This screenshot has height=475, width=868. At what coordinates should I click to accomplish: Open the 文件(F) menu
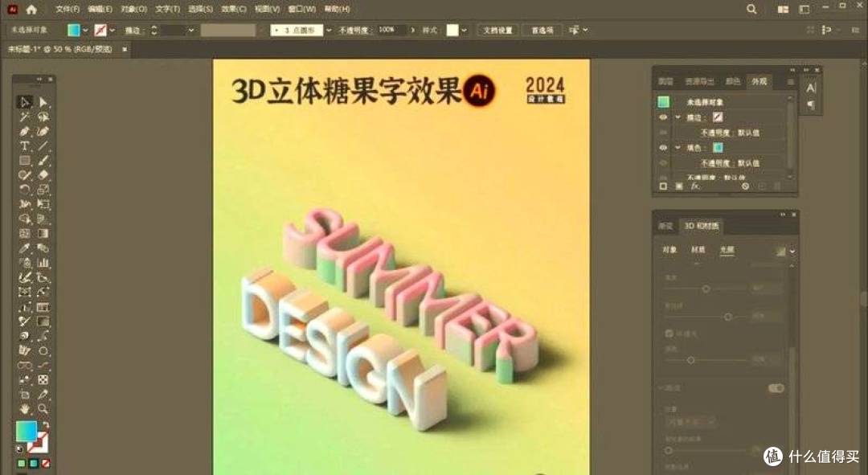(x=68, y=9)
